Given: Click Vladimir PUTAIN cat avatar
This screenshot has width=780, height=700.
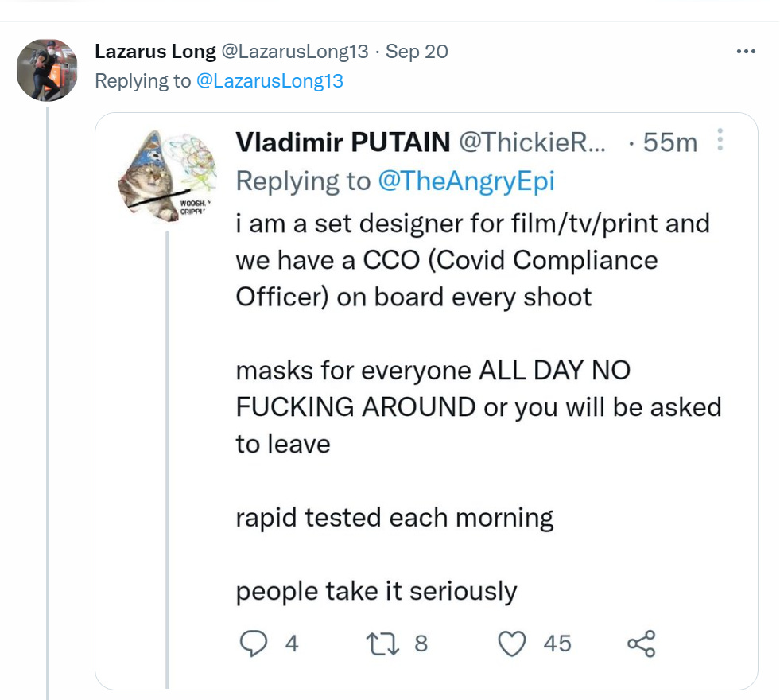Looking at the screenshot, I should point(167,177).
